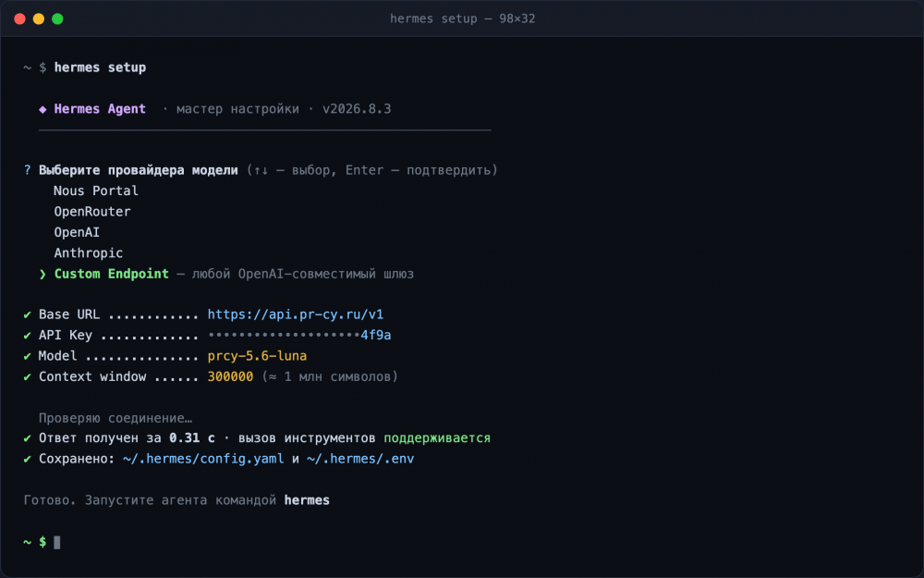
Task: Click 'любой OpenAI-совместимый шлюз' description
Action: 303,275
